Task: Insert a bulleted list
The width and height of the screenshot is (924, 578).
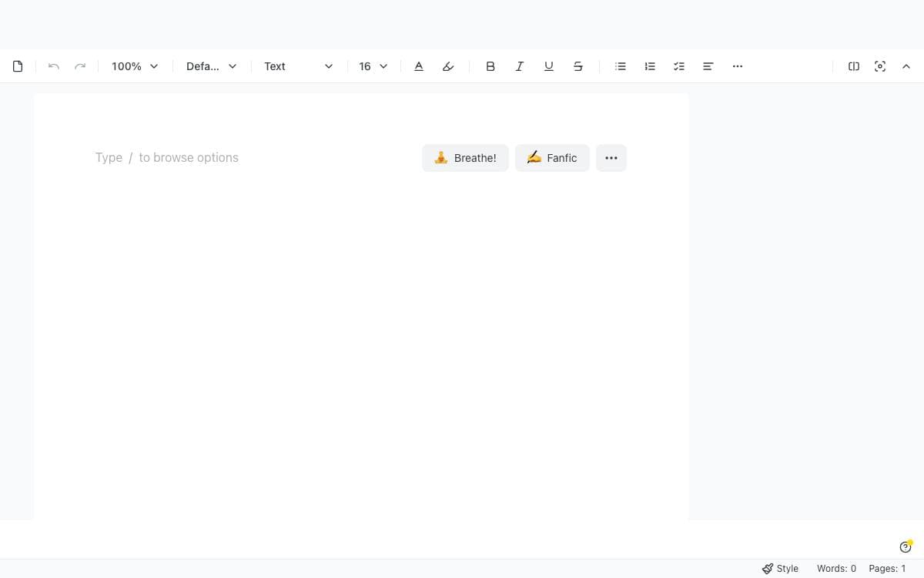Action: tap(621, 66)
